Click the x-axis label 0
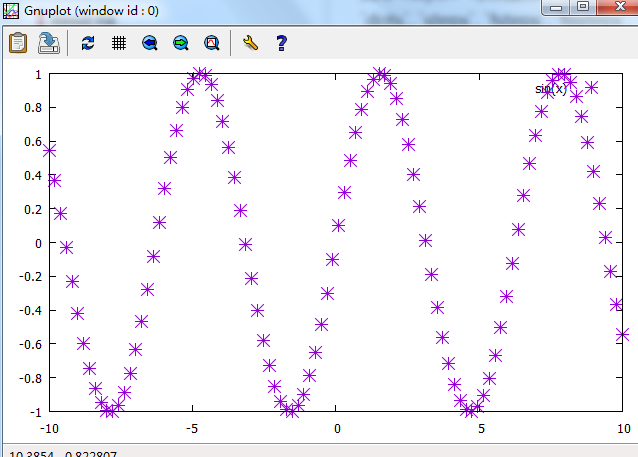This screenshot has height=457, width=638. (x=337, y=429)
